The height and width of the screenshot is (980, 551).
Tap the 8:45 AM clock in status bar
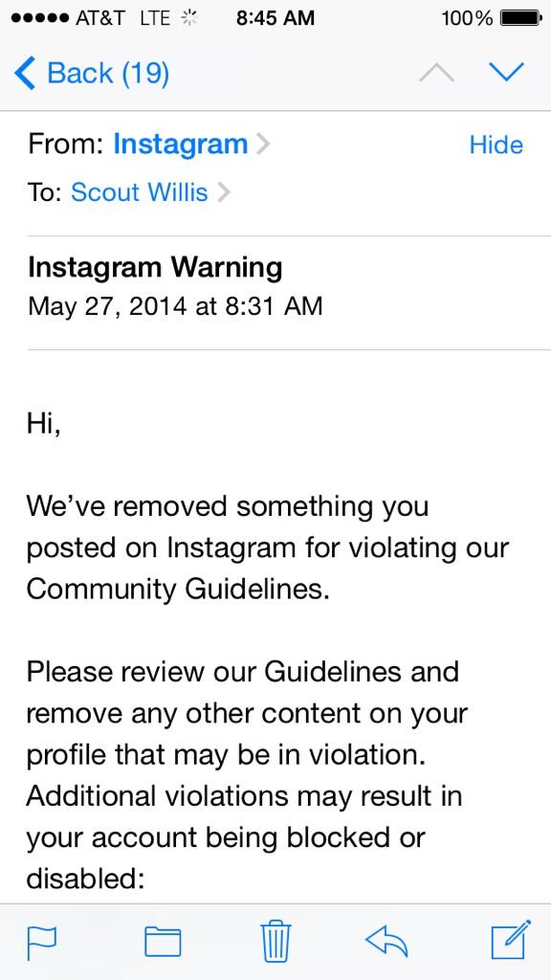click(275, 19)
